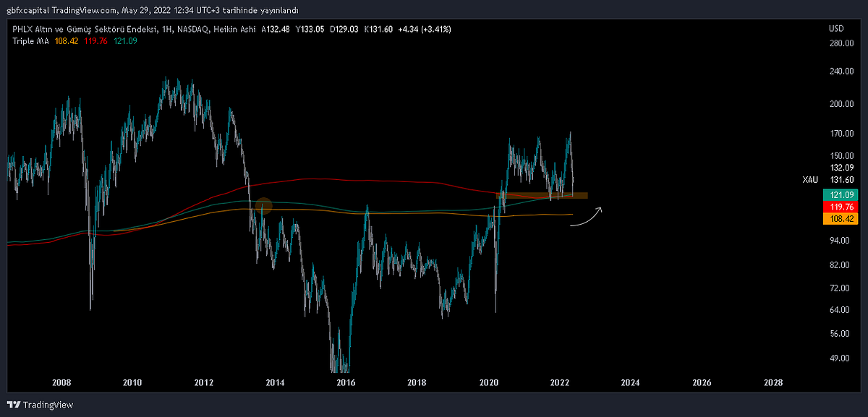
Task: Open the Heikin Ashi chart type option
Action: (x=234, y=30)
